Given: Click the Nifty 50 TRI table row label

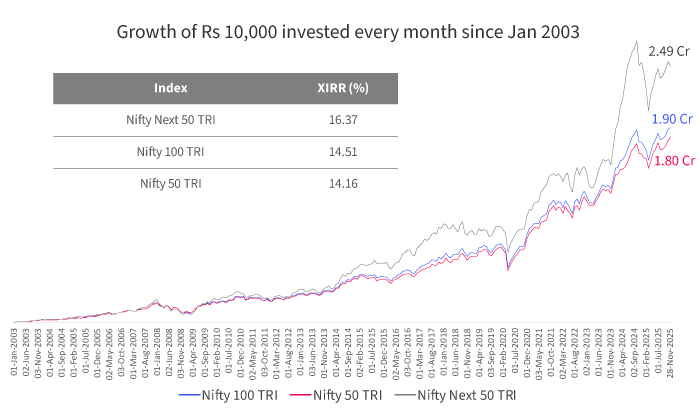Looking at the screenshot, I should point(171,183).
